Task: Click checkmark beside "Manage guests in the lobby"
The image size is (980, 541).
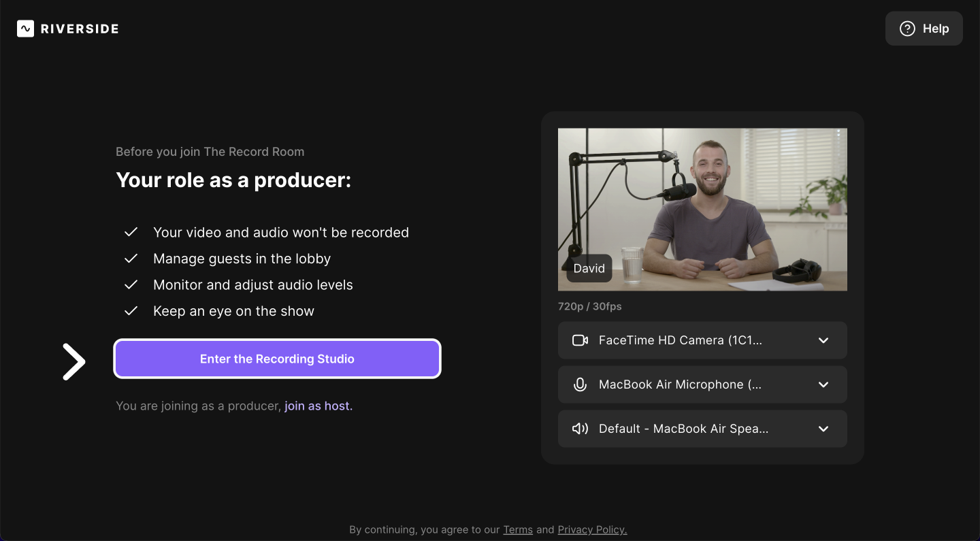Action: tap(131, 259)
